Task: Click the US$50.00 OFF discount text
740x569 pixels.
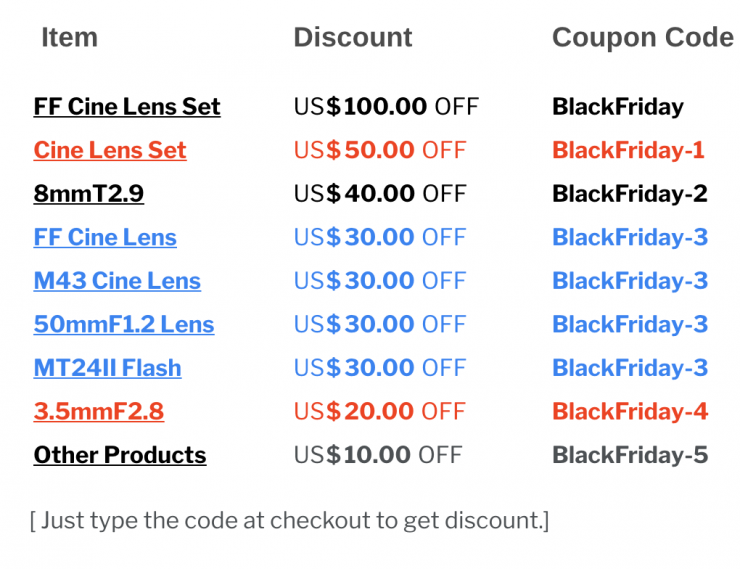Action: click(x=380, y=151)
